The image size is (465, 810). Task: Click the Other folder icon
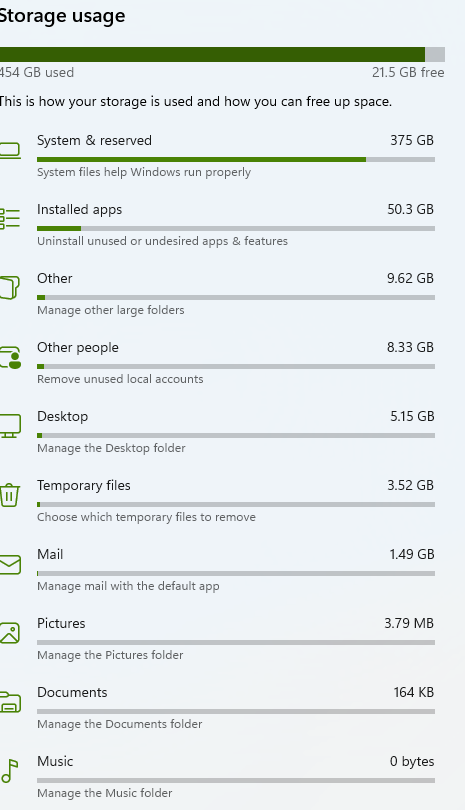pyautogui.click(x=9, y=288)
